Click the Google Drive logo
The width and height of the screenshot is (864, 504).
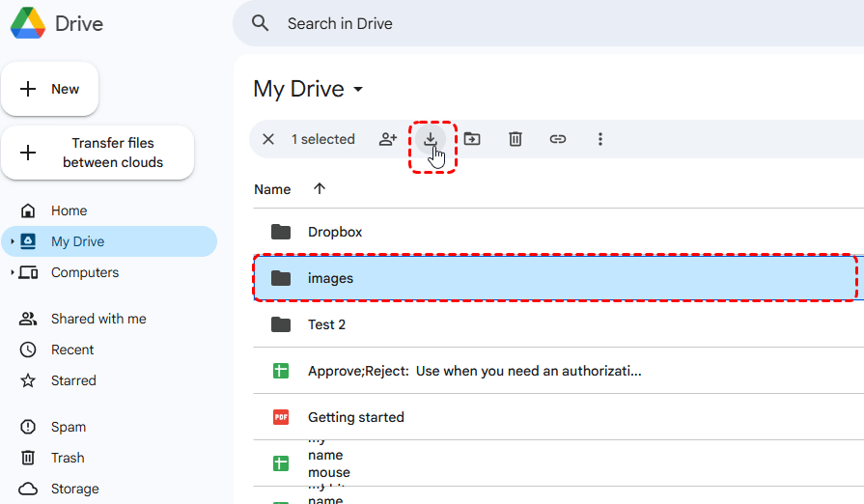[28, 23]
